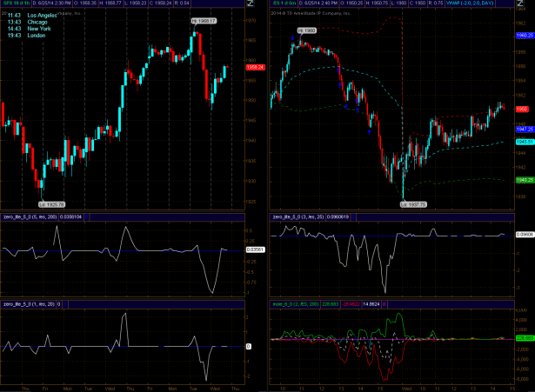
Task: Click the green 228.683 axis tag
Action: tap(525, 338)
